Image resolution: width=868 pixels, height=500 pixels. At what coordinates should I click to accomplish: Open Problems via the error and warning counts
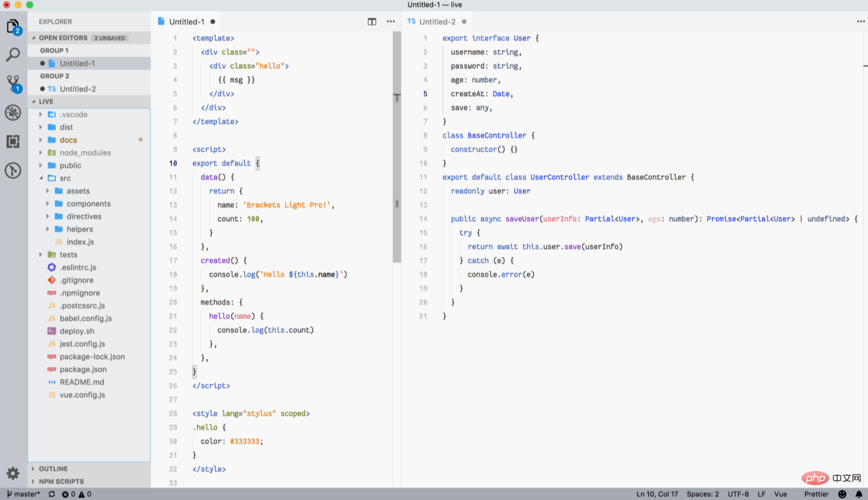[76, 494]
